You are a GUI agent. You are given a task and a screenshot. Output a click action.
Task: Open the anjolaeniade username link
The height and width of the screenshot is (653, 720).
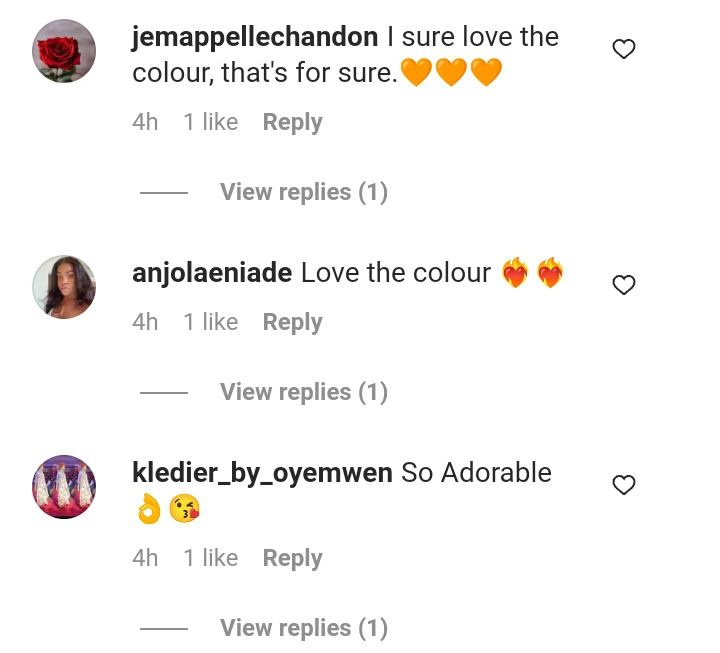coord(212,273)
